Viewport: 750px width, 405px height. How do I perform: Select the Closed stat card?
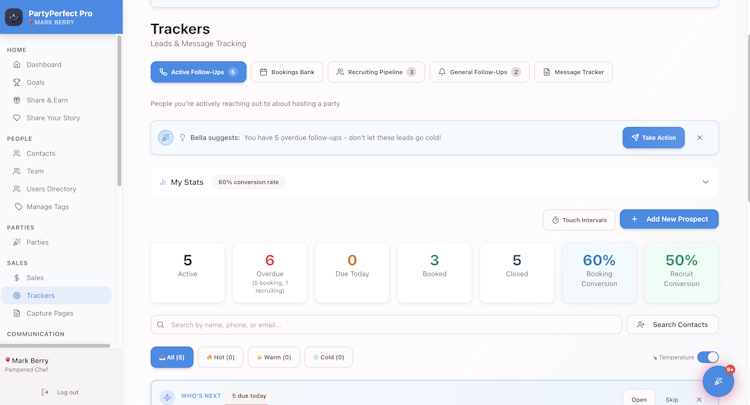pos(517,273)
